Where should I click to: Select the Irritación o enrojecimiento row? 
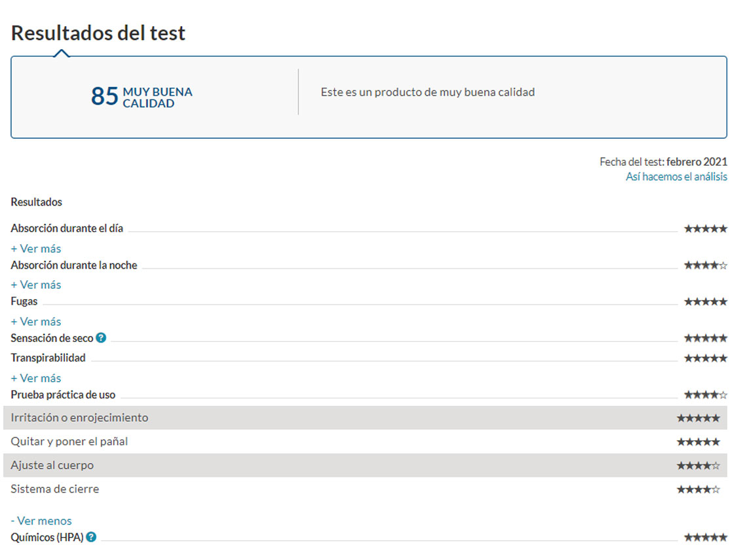pos(365,418)
